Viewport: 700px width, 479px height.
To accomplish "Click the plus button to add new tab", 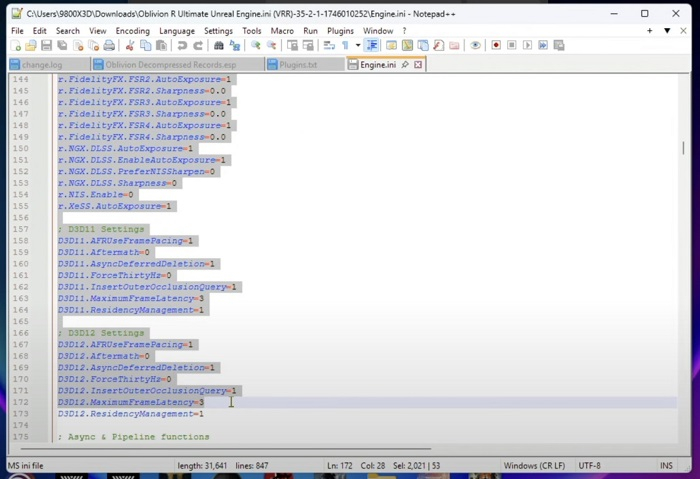I will coord(650,31).
